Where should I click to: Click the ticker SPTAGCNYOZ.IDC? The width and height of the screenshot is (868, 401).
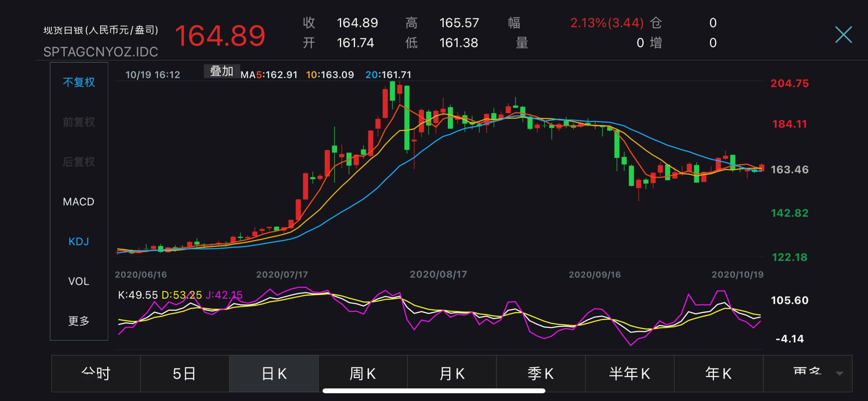point(101,52)
